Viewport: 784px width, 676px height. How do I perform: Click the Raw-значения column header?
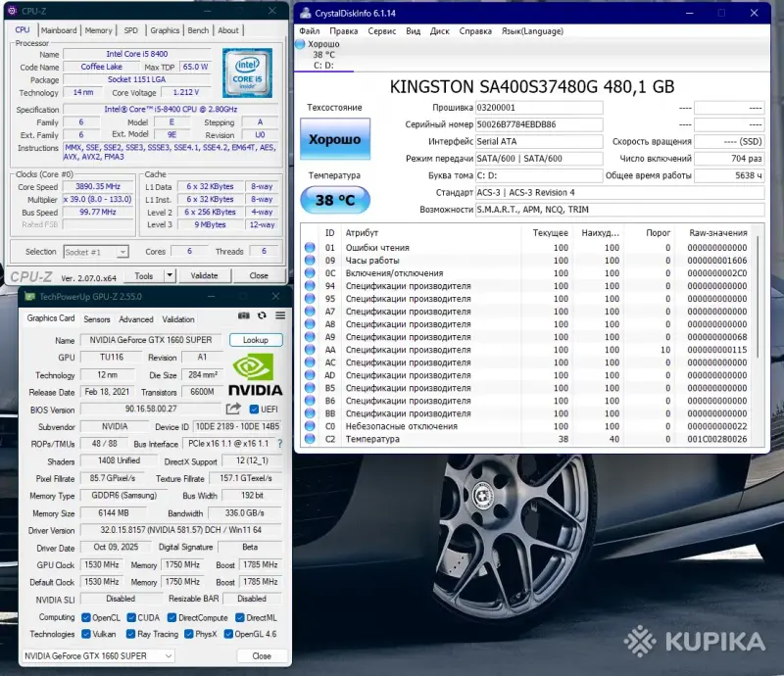click(718, 232)
